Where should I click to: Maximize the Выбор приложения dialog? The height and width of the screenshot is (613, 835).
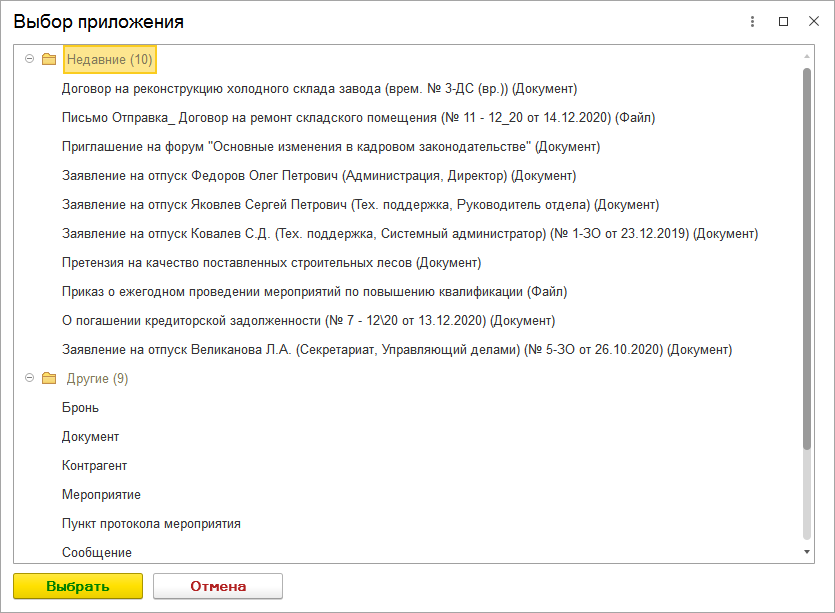[x=784, y=21]
